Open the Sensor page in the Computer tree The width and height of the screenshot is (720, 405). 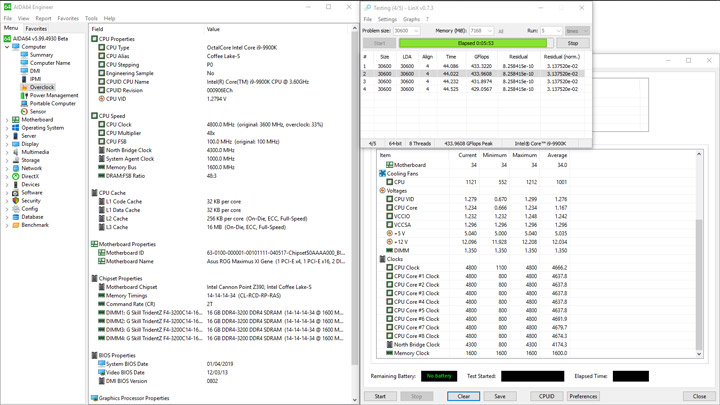click(x=38, y=111)
